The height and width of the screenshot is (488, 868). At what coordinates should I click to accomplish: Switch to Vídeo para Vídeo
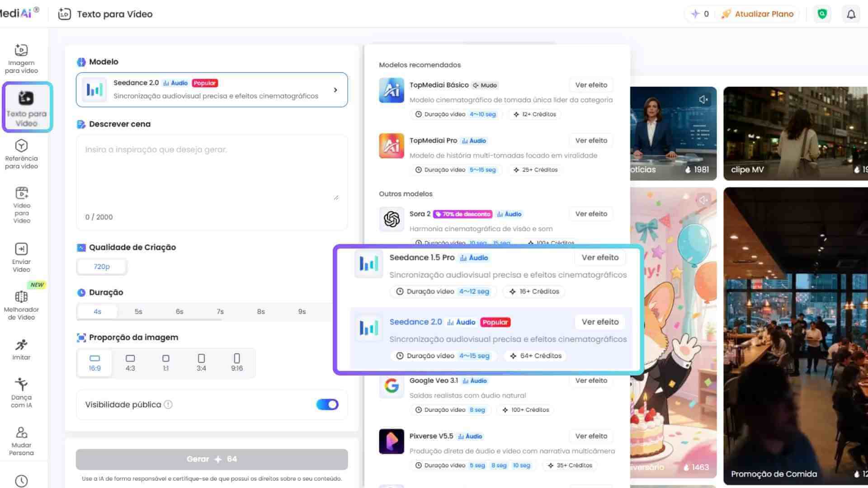point(21,204)
